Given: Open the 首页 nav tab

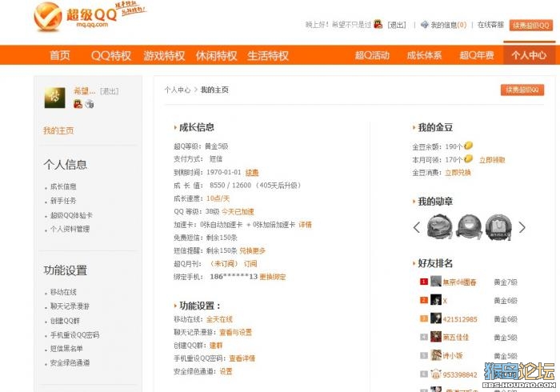Looking at the screenshot, I should tap(60, 55).
